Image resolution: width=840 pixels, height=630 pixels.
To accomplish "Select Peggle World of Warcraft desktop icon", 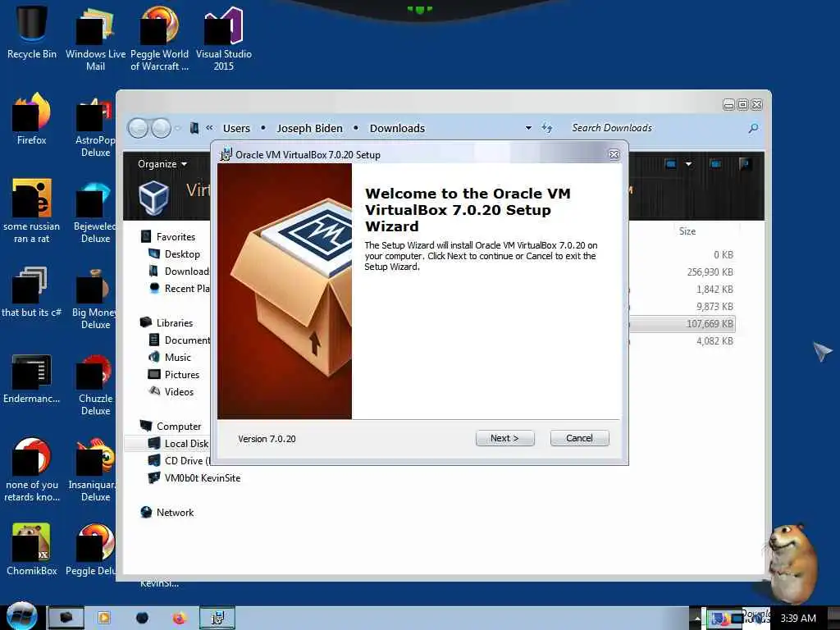I will [160, 39].
